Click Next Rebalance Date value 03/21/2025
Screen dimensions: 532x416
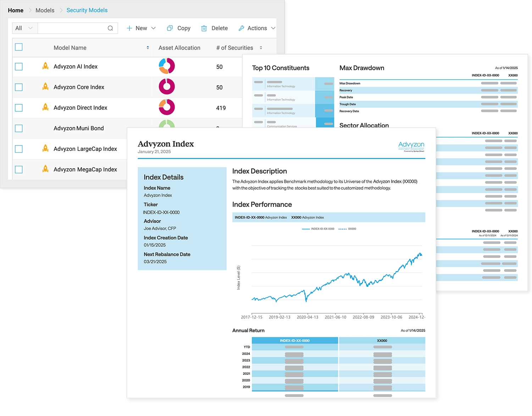tap(155, 262)
